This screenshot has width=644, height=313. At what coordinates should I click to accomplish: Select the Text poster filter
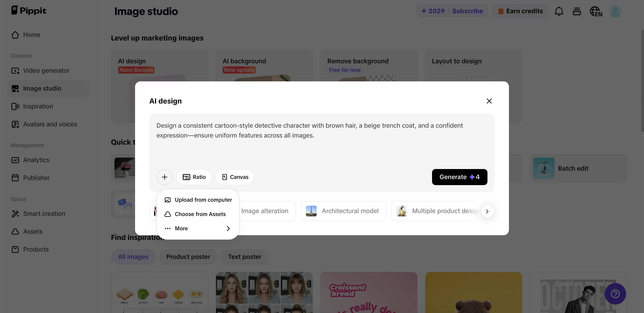pyautogui.click(x=244, y=257)
